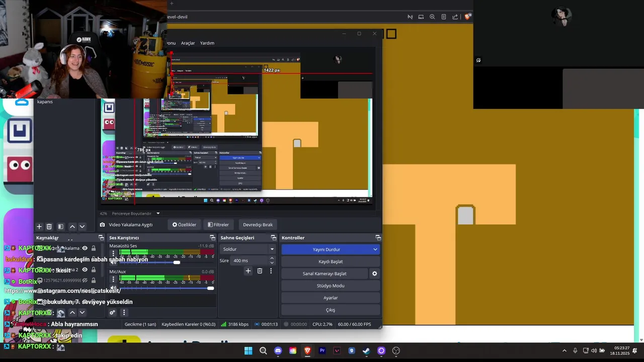644x362 pixels.
Task: Open Masaüstü Ses three-dot options menu
Action: (x=113, y=253)
